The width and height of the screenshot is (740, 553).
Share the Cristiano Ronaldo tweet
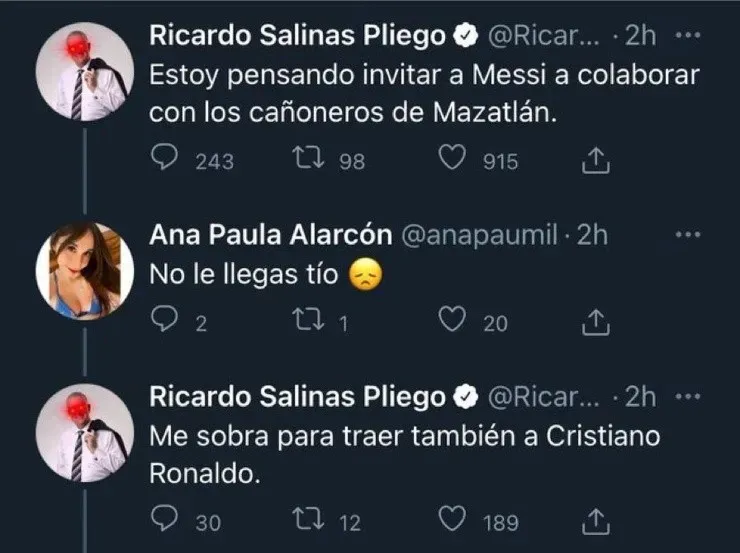point(596,520)
